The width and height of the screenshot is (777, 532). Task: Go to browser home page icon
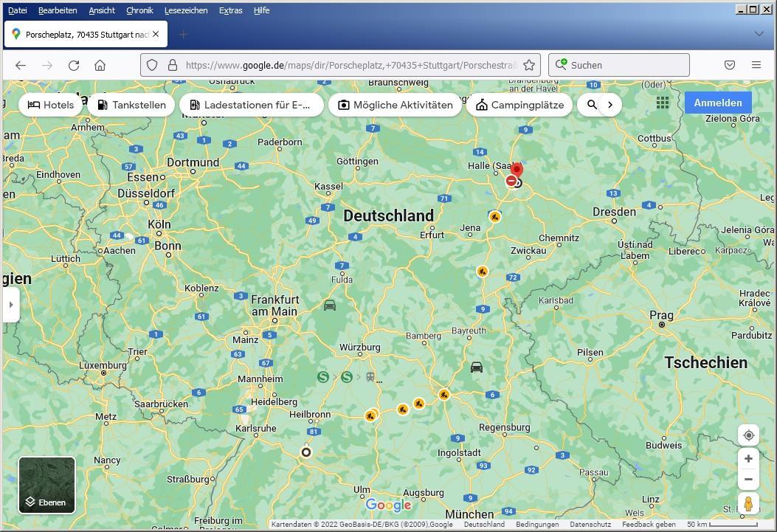coord(100,65)
